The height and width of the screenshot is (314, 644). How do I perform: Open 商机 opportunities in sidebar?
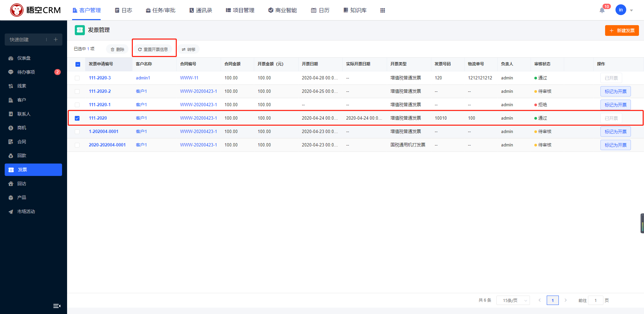pyautogui.click(x=34, y=128)
